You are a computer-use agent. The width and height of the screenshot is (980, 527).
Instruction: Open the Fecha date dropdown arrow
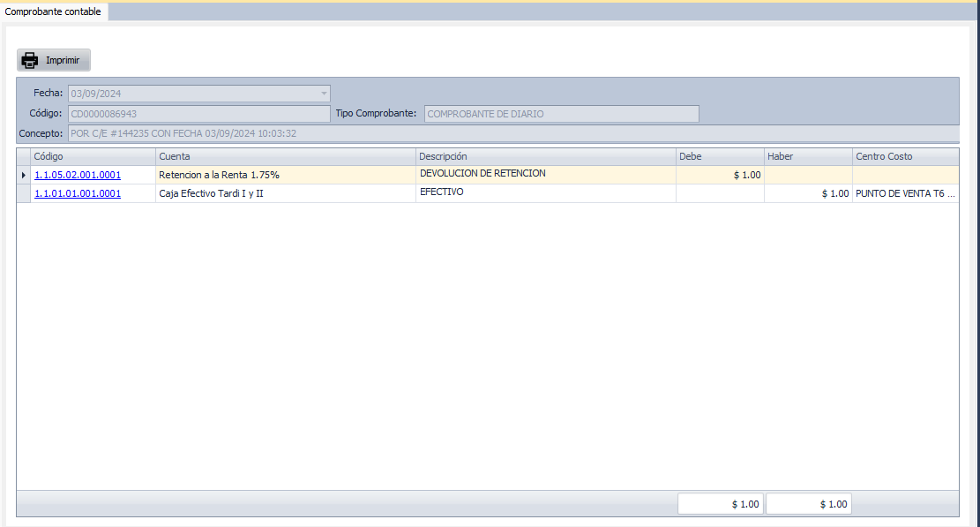[324, 93]
